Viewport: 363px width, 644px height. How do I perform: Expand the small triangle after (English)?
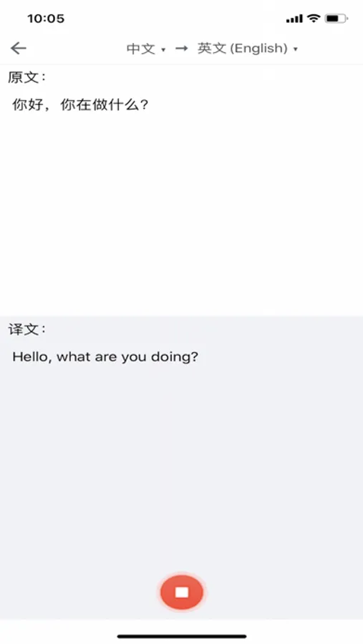(x=295, y=49)
